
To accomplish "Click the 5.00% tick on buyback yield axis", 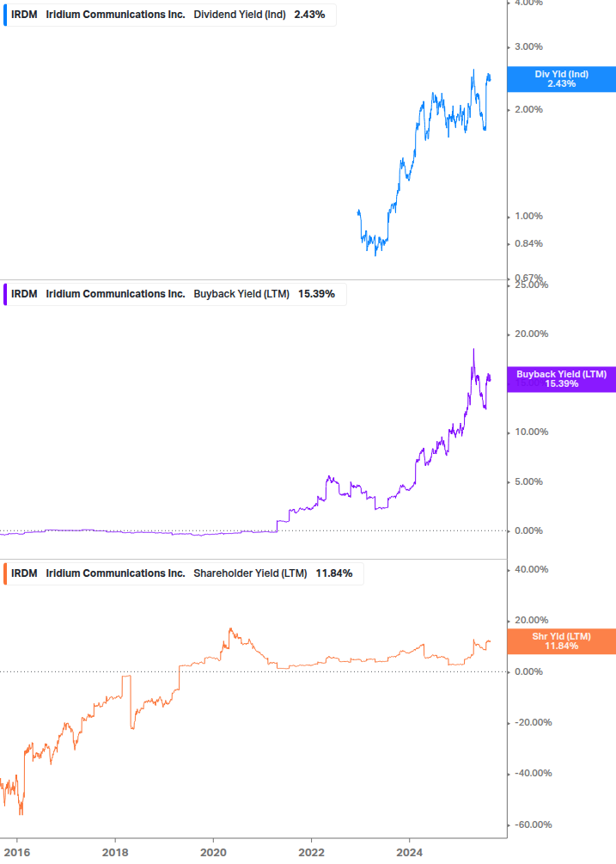I will [528, 481].
